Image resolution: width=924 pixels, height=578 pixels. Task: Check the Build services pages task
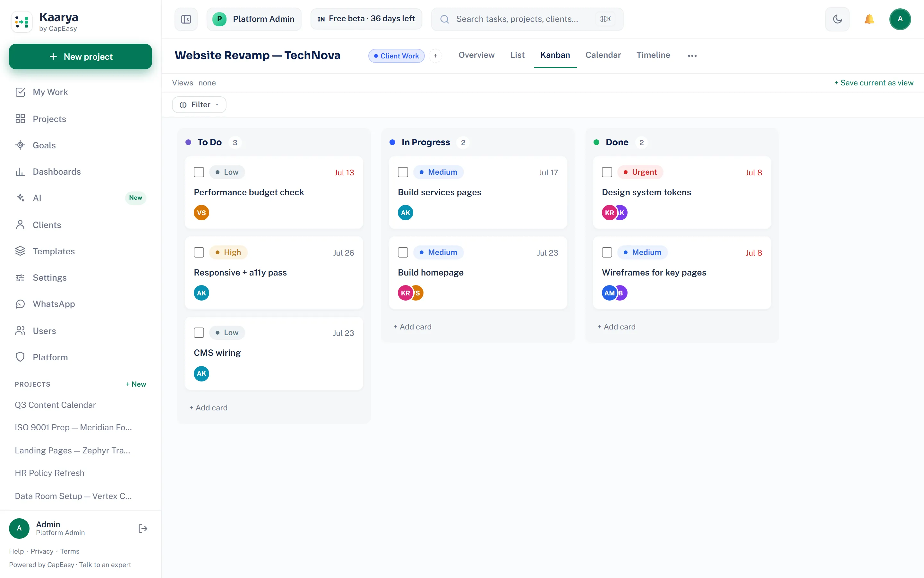coord(403,172)
